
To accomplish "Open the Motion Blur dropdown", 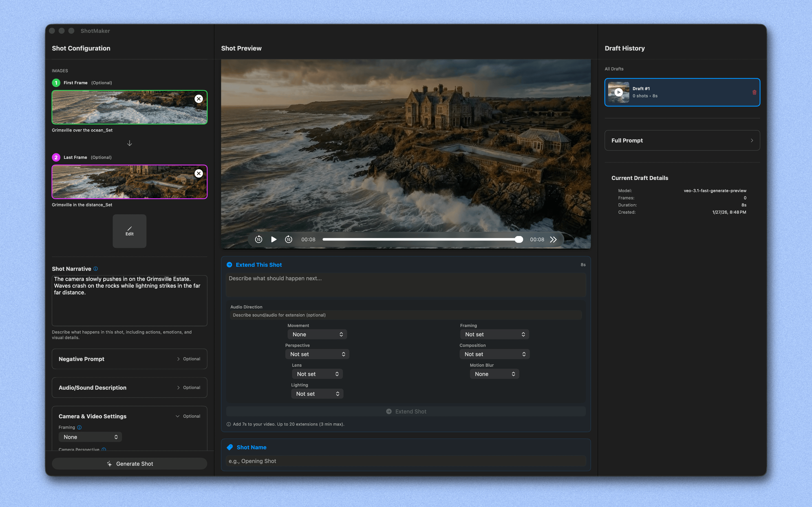I will tap(494, 373).
